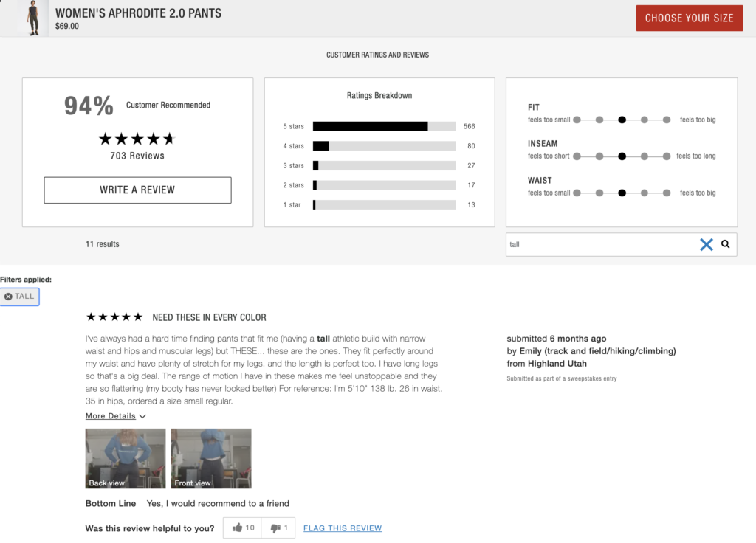Clear the review search with the X icon

coord(706,244)
